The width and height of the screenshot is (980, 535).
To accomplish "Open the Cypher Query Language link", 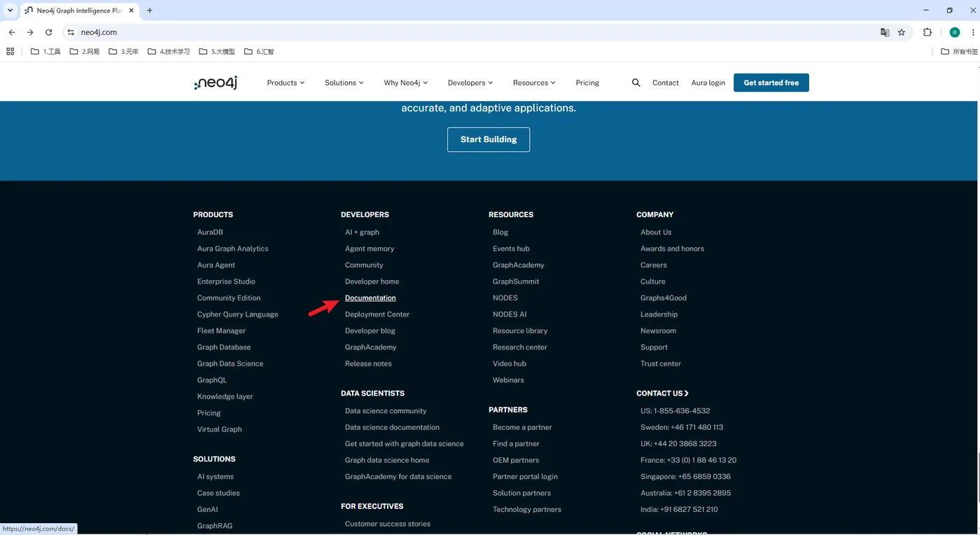I will 238,314.
